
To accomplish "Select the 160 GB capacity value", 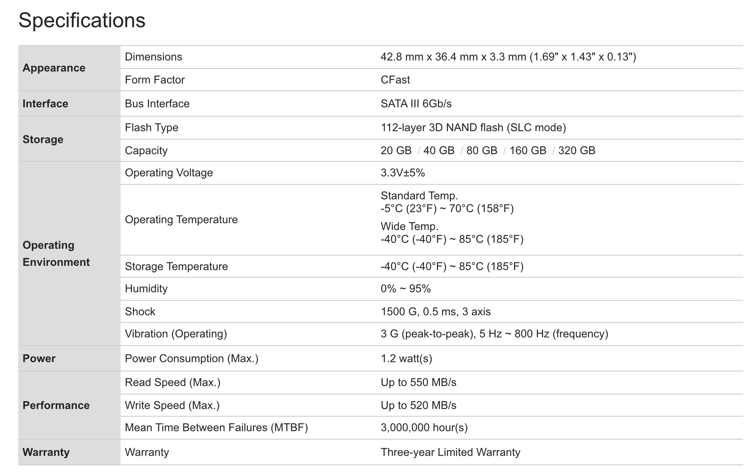I will [x=528, y=151].
